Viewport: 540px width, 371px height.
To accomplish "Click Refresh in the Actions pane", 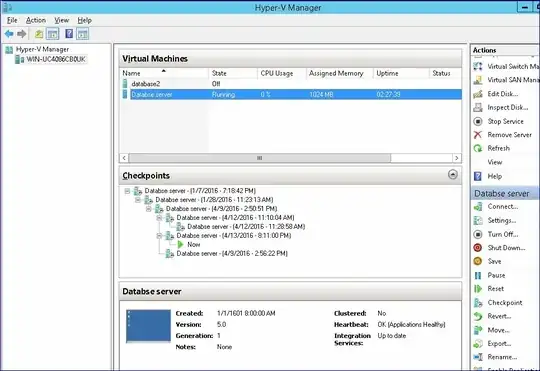I will click(x=492, y=148).
